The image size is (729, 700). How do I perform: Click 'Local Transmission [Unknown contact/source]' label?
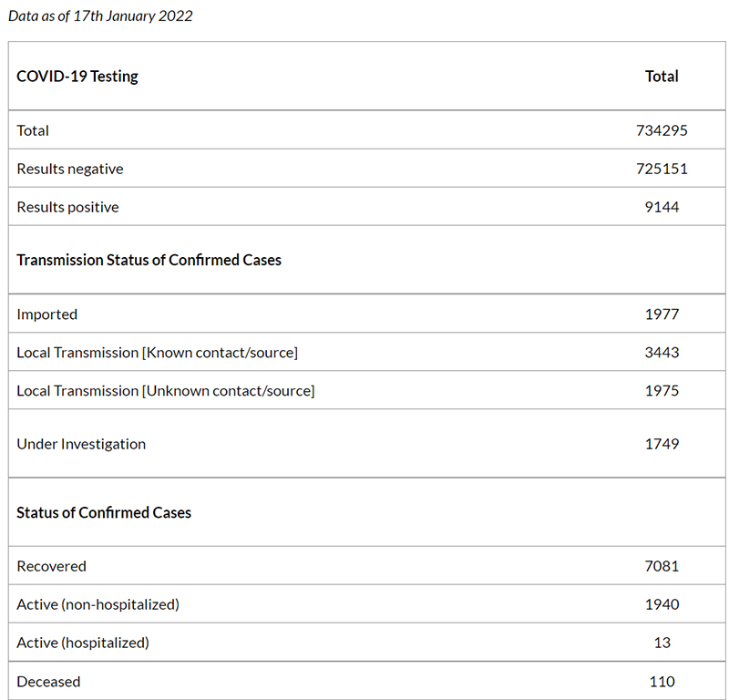tap(166, 391)
